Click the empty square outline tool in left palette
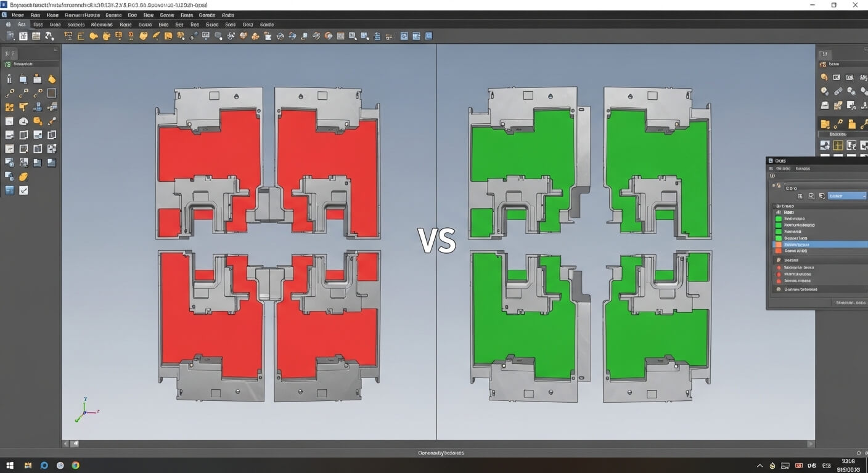The height and width of the screenshot is (473, 868). [52, 94]
